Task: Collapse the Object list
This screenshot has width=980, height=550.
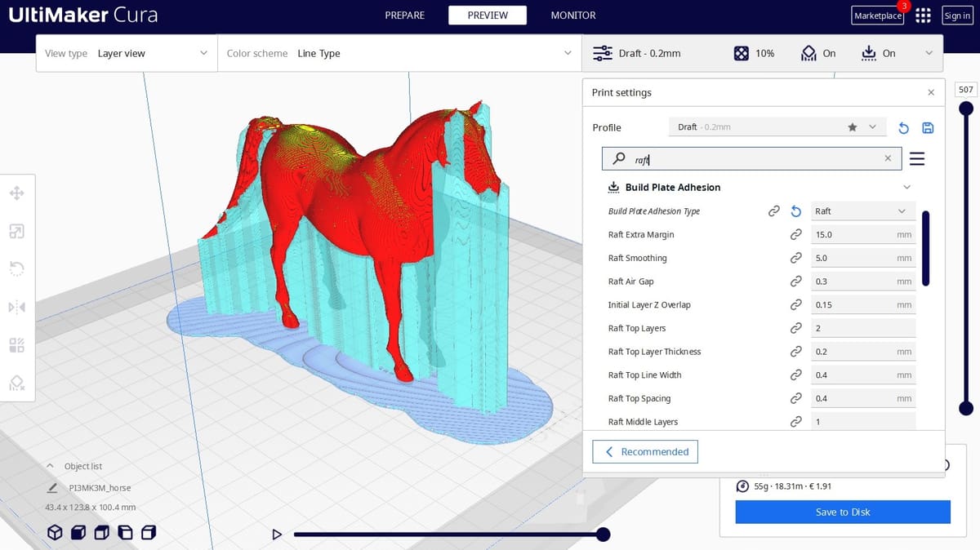Action: point(51,466)
